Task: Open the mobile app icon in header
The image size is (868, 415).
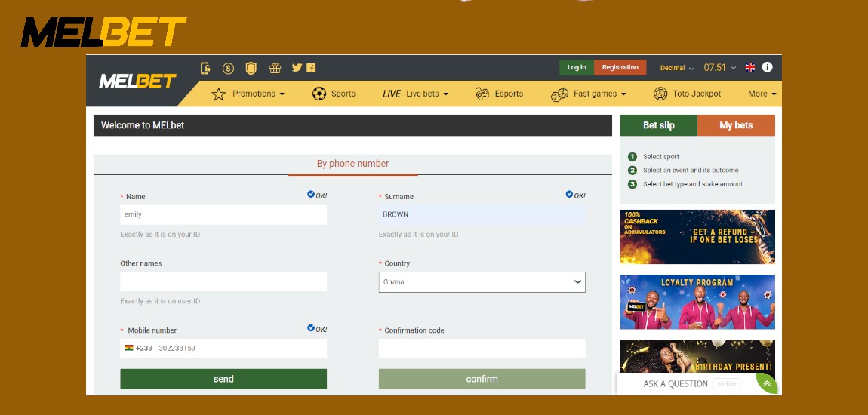Action: 205,68
